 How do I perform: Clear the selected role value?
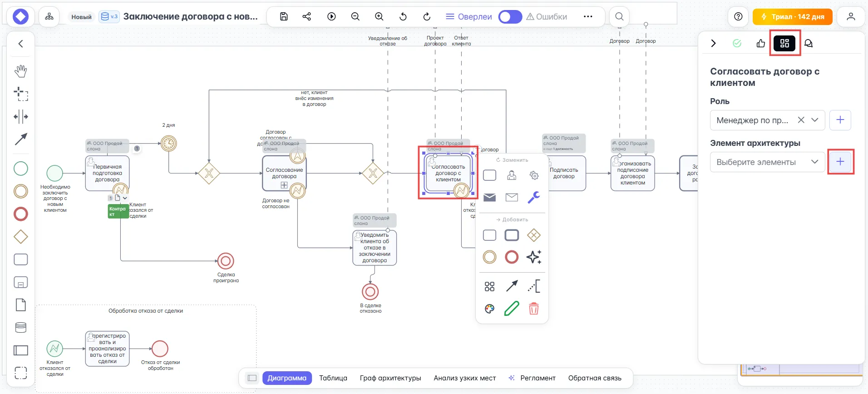point(801,120)
